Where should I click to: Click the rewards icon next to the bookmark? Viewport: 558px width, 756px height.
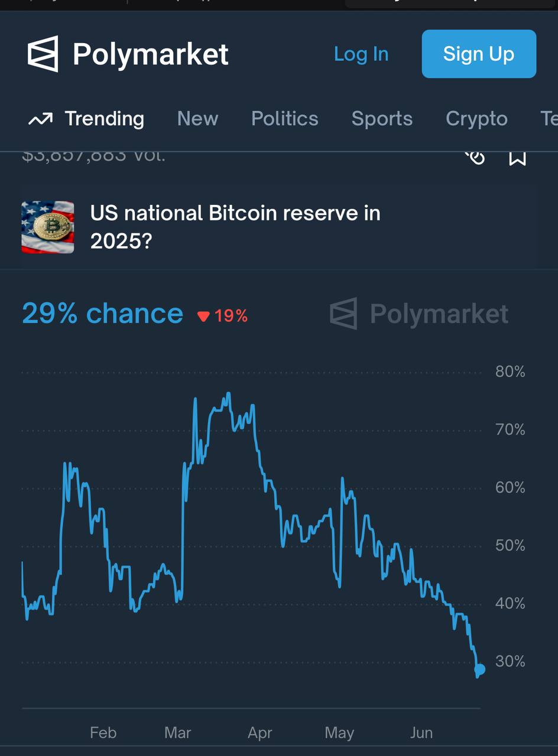(x=476, y=157)
